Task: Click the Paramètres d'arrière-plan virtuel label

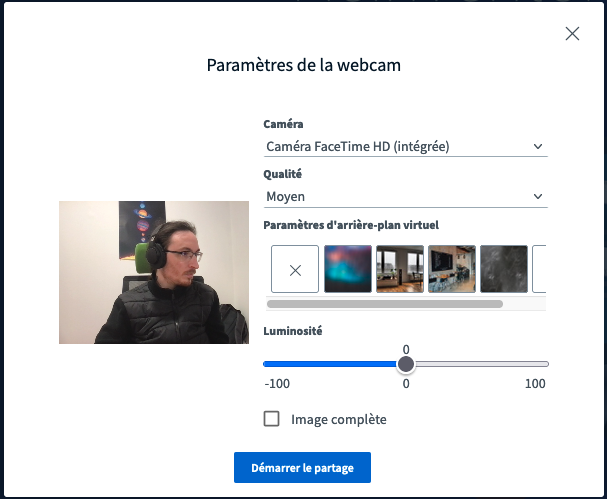Action: (351, 225)
